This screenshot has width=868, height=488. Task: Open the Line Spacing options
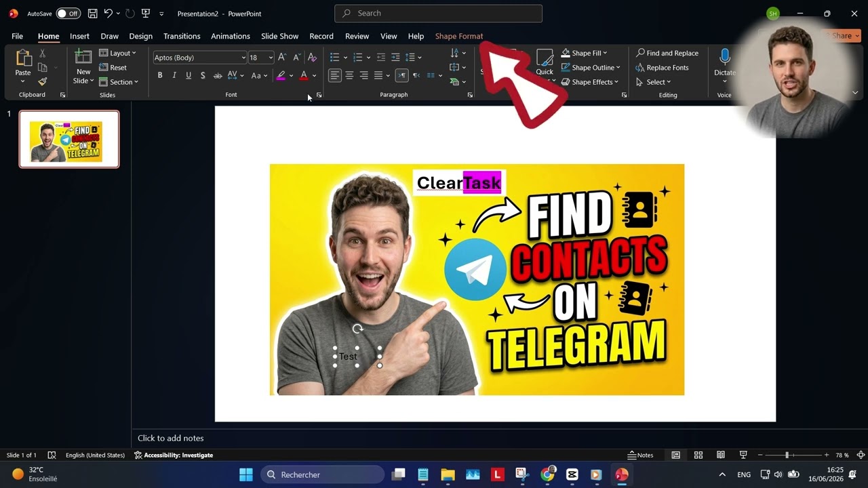(x=413, y=58)
